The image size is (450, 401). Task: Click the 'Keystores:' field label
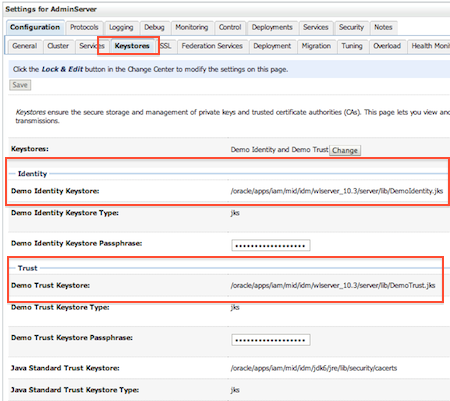pyautogui.click(x=30, y=149)
